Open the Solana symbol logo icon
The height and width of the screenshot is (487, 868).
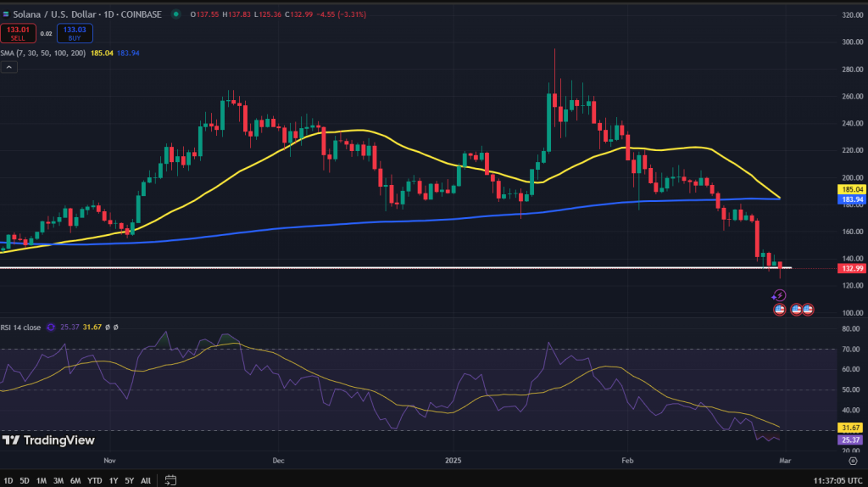[x=6, y=14]
